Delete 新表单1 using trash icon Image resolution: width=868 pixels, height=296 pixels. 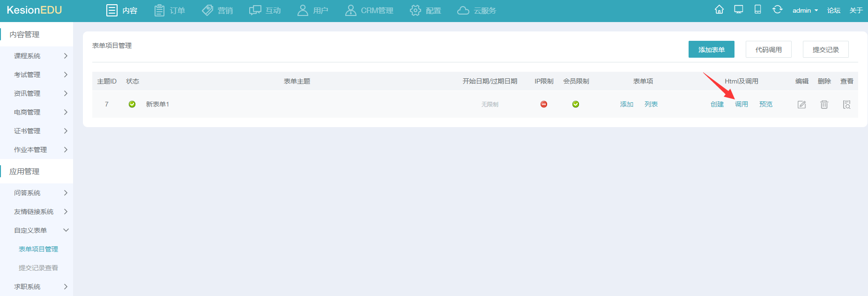(824, 105)
